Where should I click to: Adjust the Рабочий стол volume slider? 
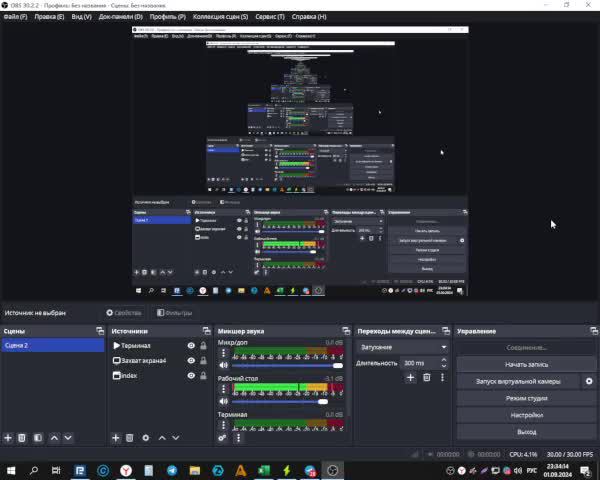coord(287,402)
